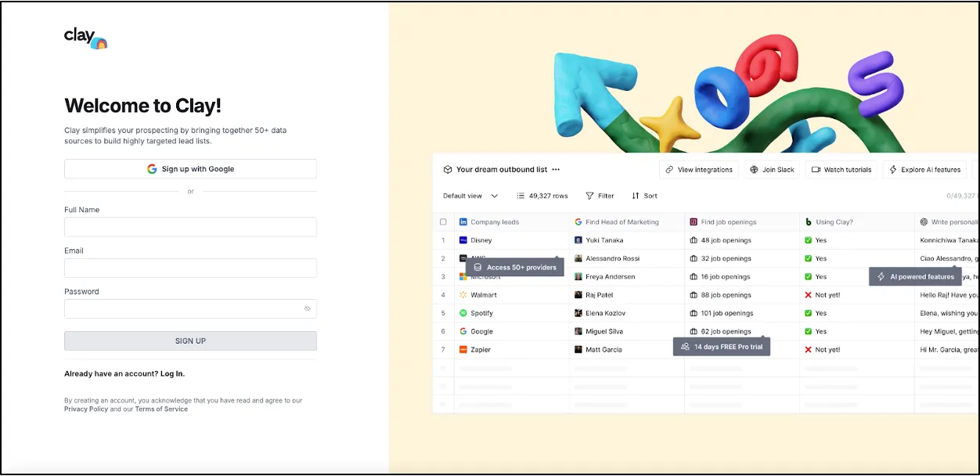The height and width of the screenshot is (476, 980).
Task: Click the Clay icon in Using Clay? header
Action: tap(809, 222)
